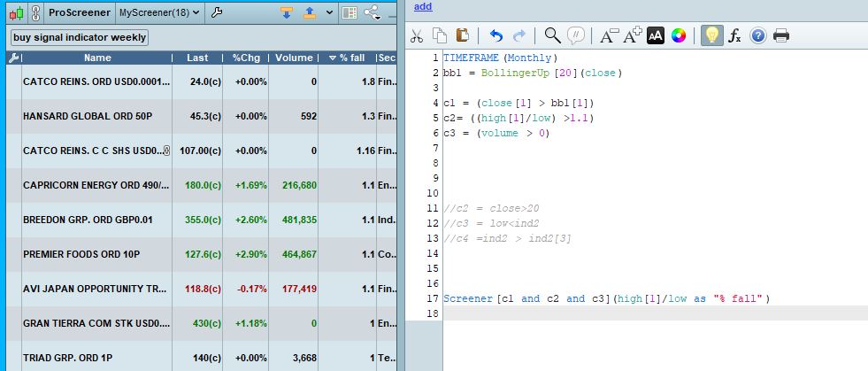Print the code with printer icon
868x371 pixels.
click(x=781, y=36)
